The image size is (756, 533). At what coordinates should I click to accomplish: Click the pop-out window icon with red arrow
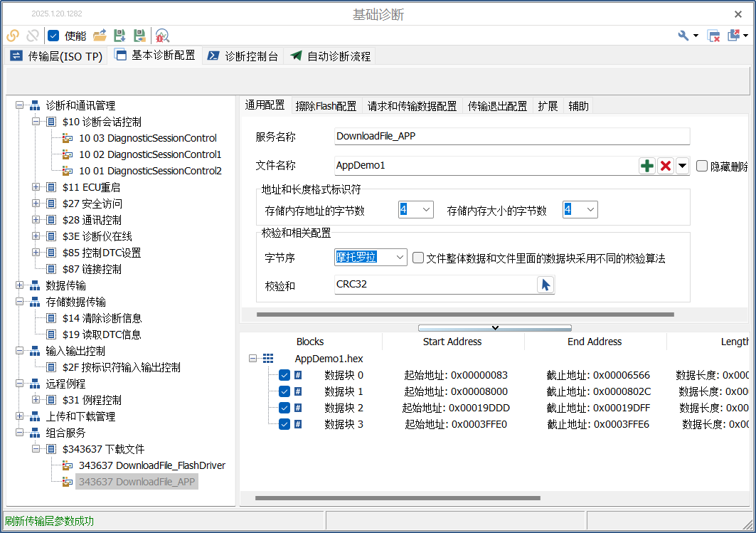coord(734,36)
